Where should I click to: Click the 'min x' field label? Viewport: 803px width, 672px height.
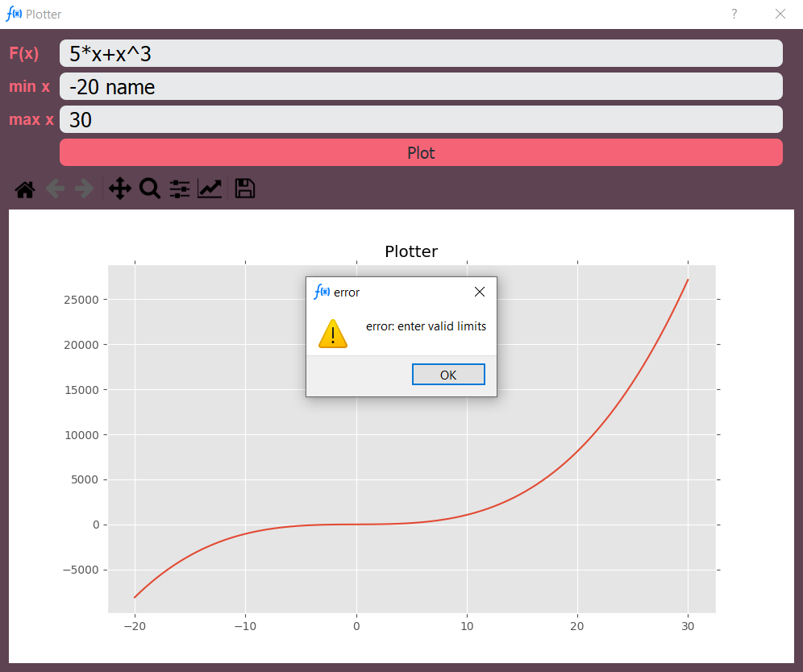pyautogui.click(x=29, y=86)
